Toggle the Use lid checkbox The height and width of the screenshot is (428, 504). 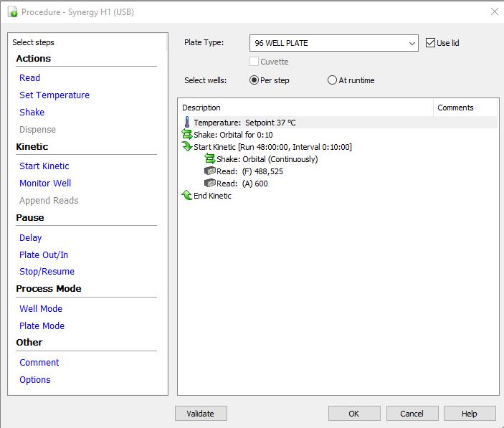pos(430,43)
